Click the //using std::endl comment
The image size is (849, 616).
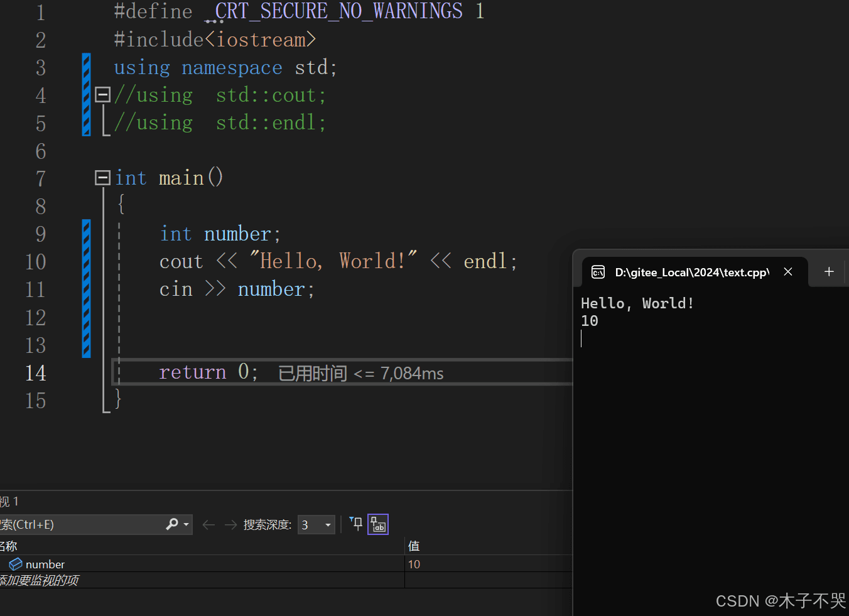[220, 122]
